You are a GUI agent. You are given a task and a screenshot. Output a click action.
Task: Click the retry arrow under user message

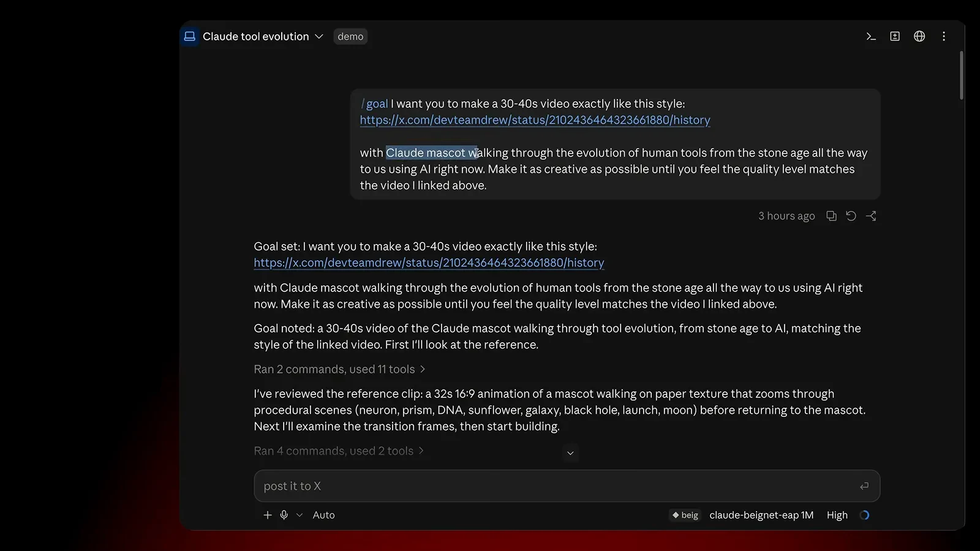(x=851, y=216)
